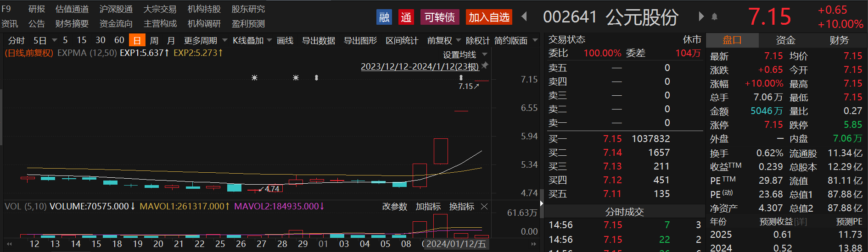The width and height of the screenshot is (868, 252).
Task: Click the 买一 bid row at 7.15
Action: [625, 139]
